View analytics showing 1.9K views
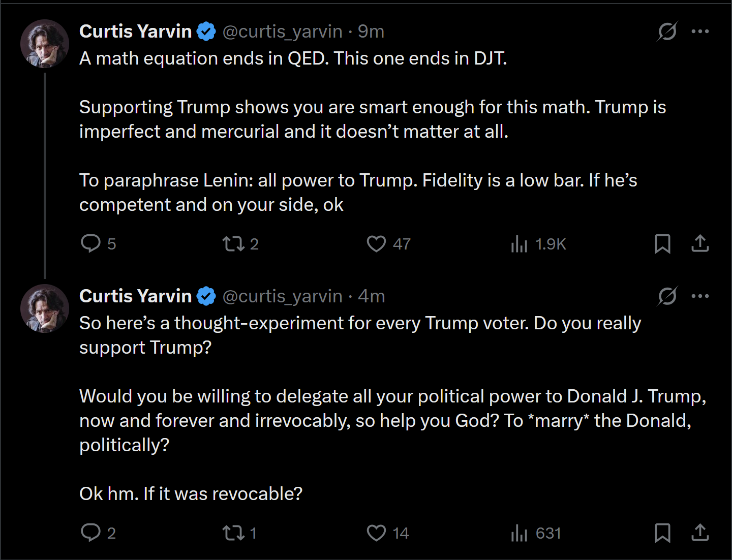The width and height of the screenshot is (732, 560). pyautogui.click(x=538, y=244)
